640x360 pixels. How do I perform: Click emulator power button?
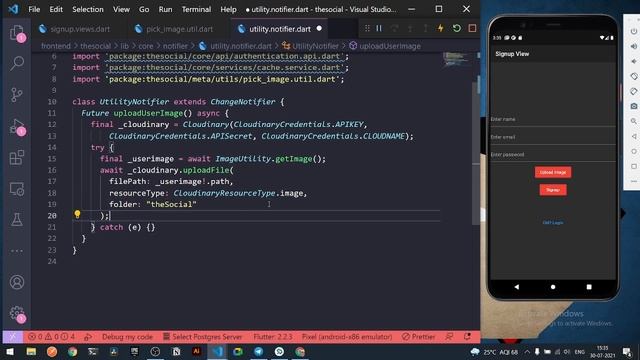coord(633,31)
